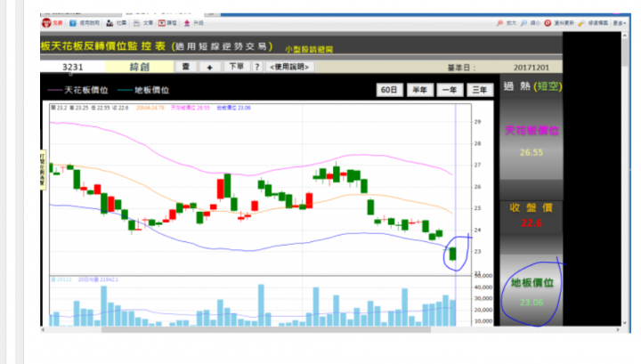Click the base date value 20171201
The width and height of the screenshot is (641, 364).
(531, 68)
